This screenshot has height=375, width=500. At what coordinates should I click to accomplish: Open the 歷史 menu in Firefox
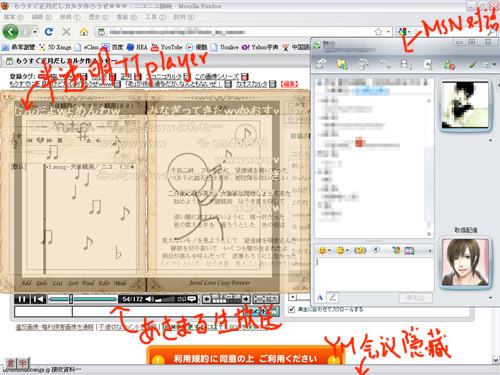point(98,17)
